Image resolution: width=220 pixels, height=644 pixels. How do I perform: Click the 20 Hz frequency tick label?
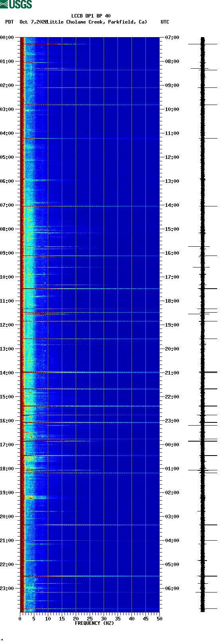point(76,619)
